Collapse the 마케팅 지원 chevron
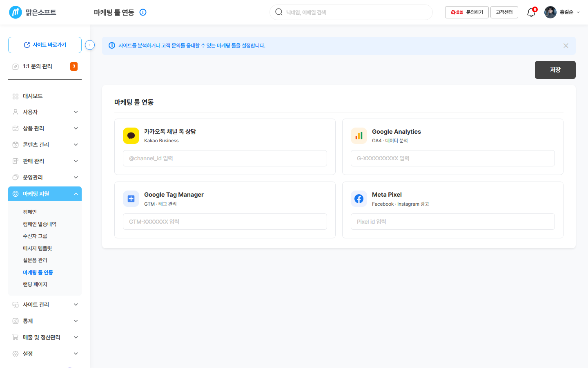Image resolution: width=588 pixels, height=368 pixels. click(x=76, y=194)
